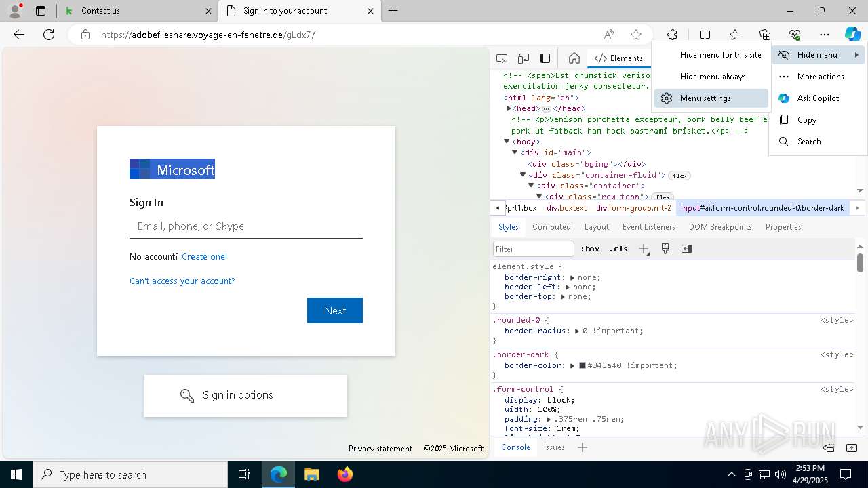Toggle the .cls element classes pane
The width and height of the screenshot is (868, 488).
click(x=618, y=249)
